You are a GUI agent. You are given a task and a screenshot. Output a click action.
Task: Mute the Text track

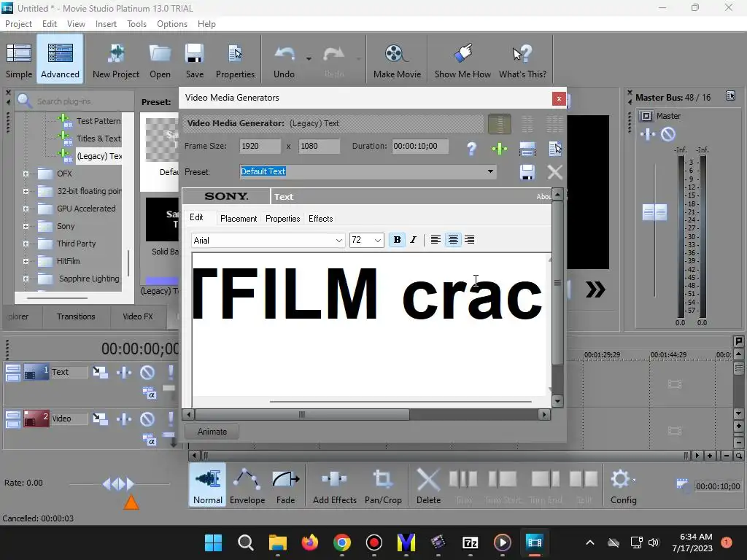click(x=147, y=373)
